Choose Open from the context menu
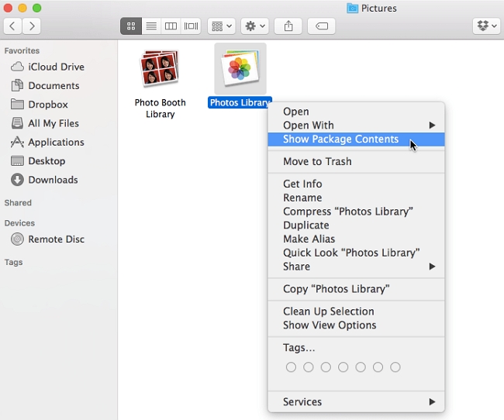The image size is (504, 420). click(356, 112)
